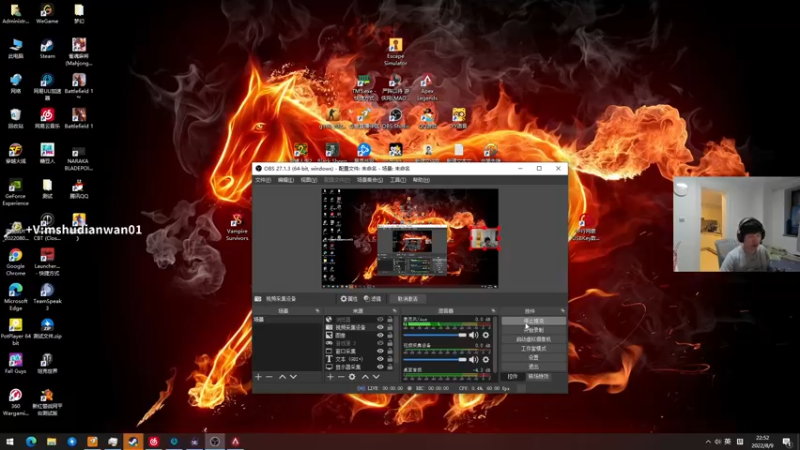The image size is (800, 450).
Task: Open GeForce Experience desktop shortcut
Action: tap(15, 192)
